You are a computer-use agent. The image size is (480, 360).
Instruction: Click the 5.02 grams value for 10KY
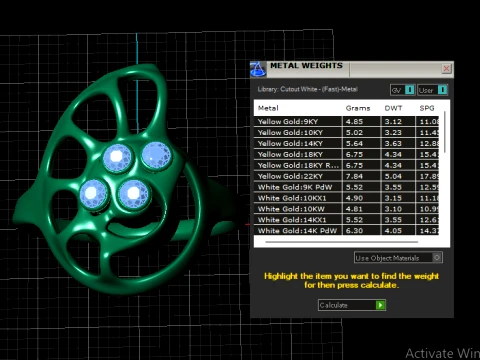click(x=354, y=132)
